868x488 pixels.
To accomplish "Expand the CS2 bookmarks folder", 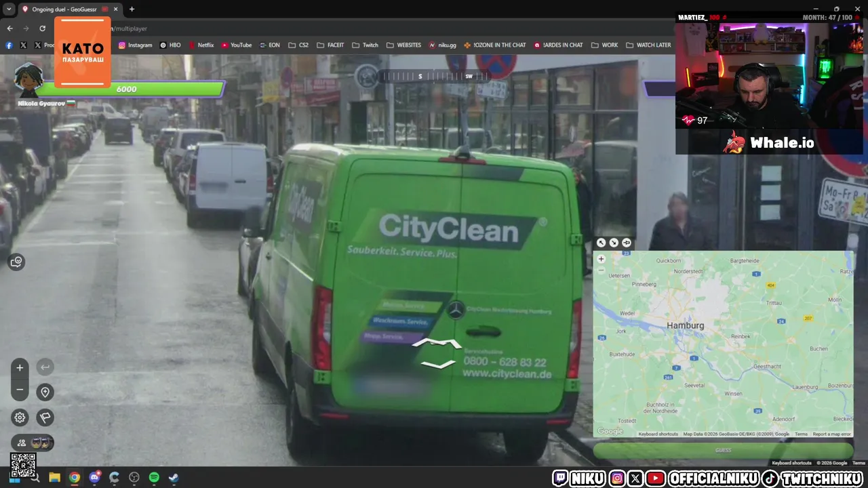I will (x=298, y=45).
